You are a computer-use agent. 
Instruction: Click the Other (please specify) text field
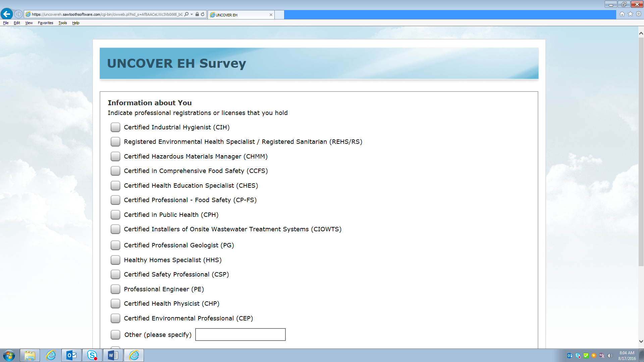tap(240, 335)
